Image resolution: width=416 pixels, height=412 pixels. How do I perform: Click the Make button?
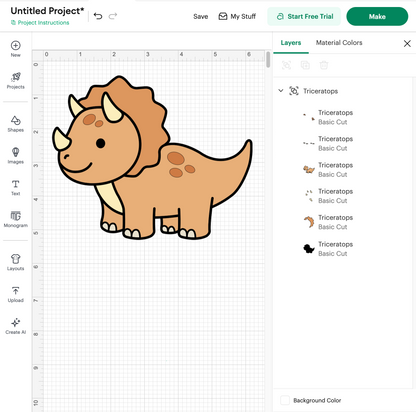(377, 16)
